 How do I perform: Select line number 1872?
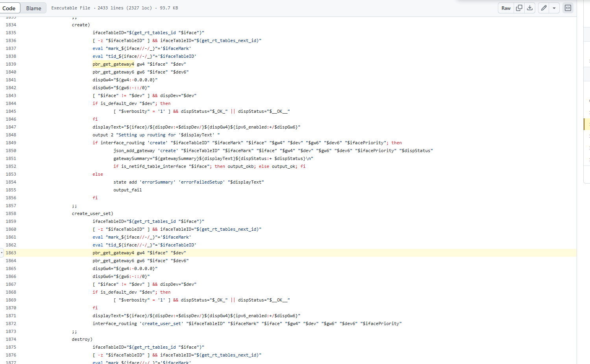pyautogui.click(x=11, y=324)
